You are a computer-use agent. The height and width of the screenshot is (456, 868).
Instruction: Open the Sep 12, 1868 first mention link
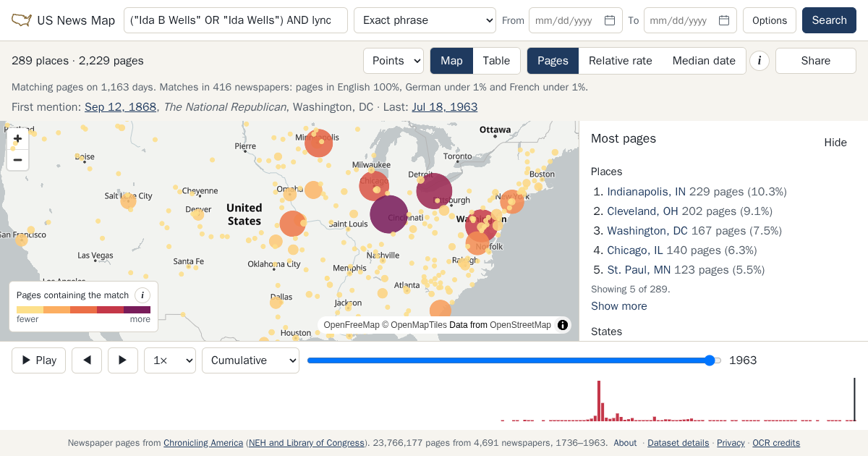coord(121,107)
